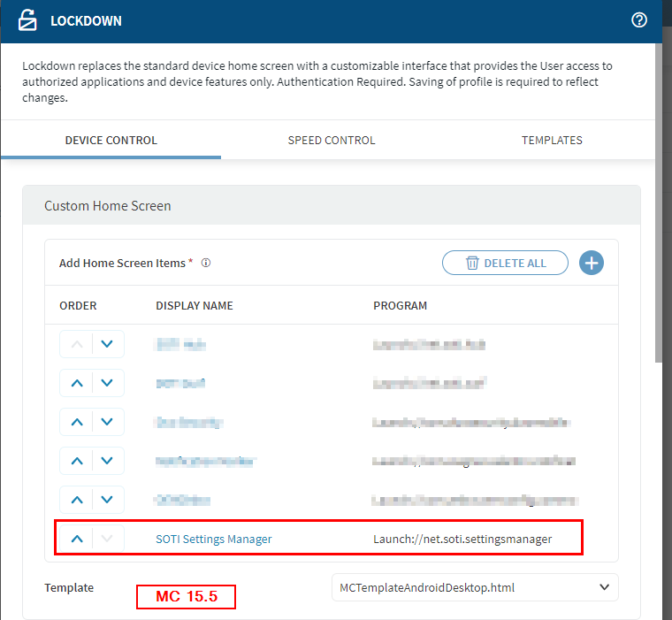Move fifth row item up
Image resolution: width=672 pixels, height=620 pixels.
(x=77, y=500)
